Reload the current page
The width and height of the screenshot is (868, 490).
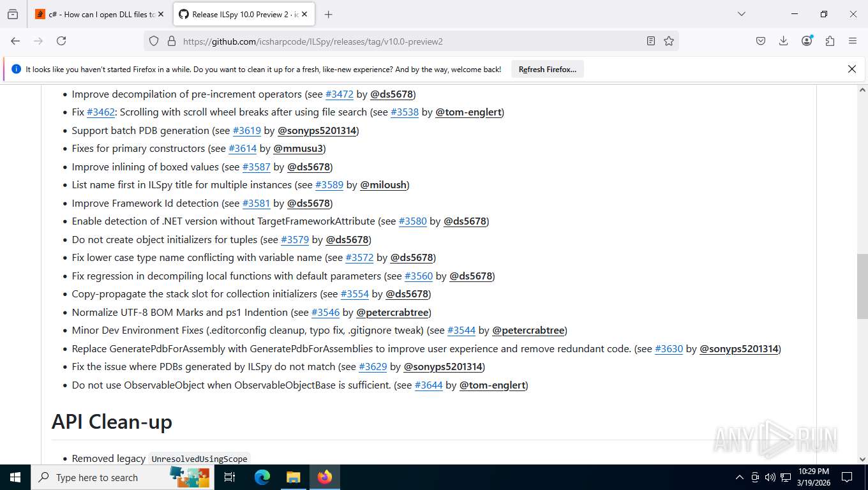[61, 41]
